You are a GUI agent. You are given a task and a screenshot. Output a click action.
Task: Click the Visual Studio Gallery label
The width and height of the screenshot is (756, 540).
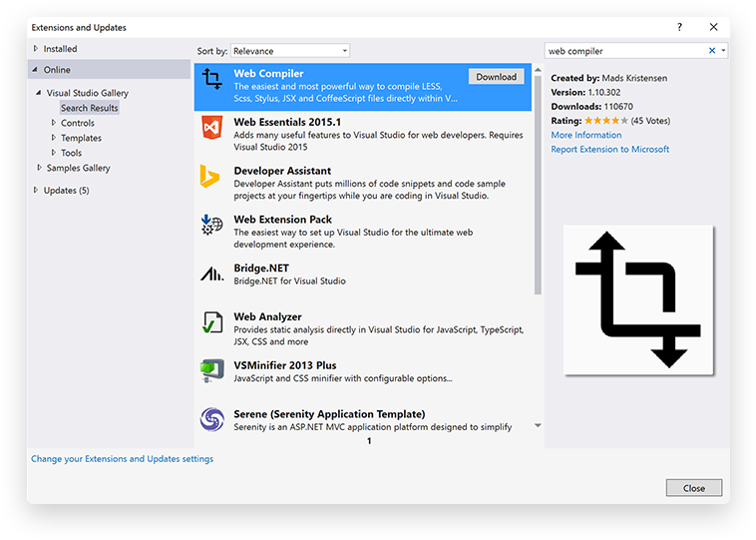click(87, 93)
